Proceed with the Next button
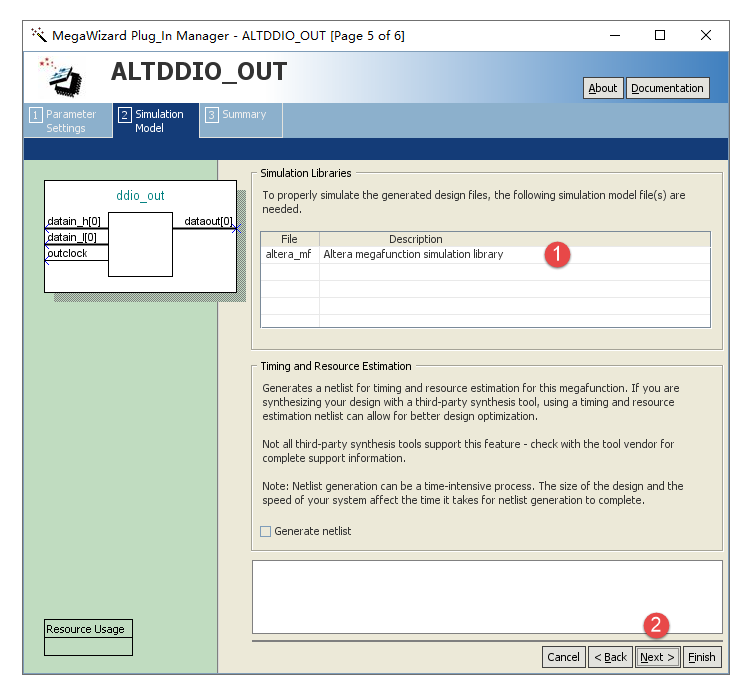The height and width of the screenshot is (691, 753). [x=657, y=657]
